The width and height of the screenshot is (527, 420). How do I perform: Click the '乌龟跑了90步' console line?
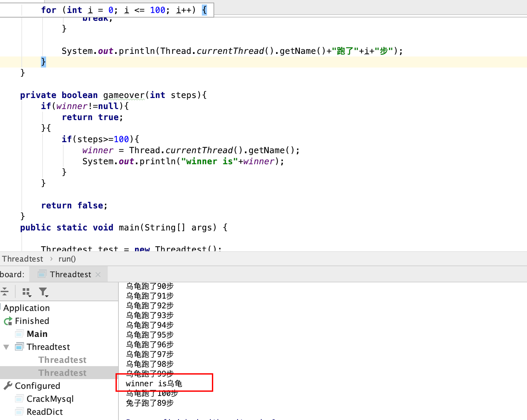tap(150, 286)
